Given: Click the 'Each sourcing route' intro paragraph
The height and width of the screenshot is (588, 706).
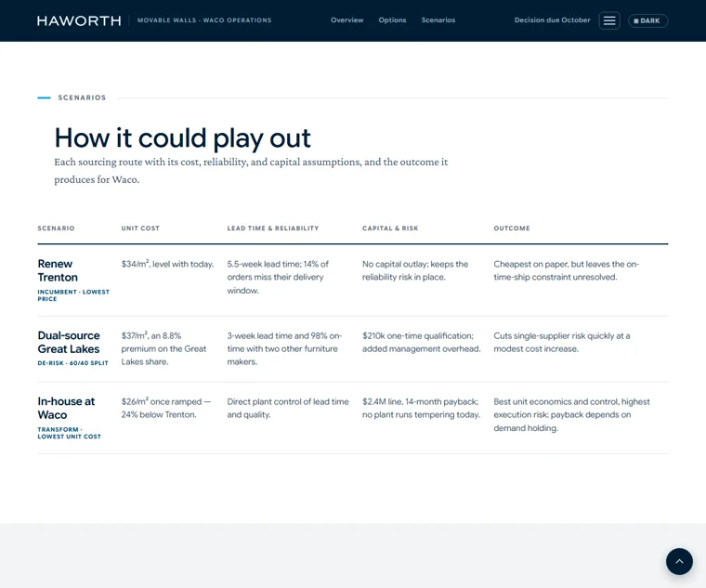Looking at the screenshot, I should pos(251,171).
